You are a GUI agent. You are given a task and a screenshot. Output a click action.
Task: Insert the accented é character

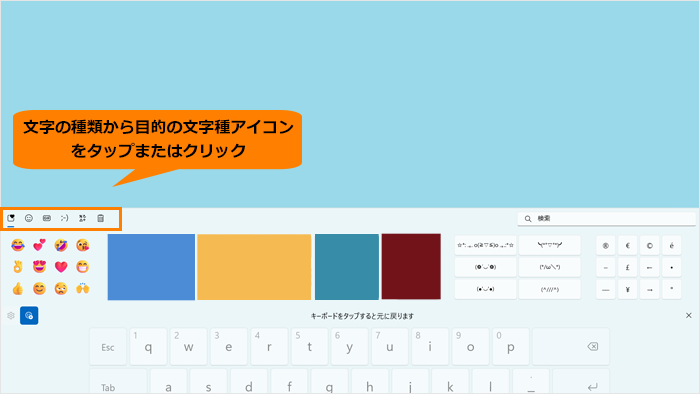671,245
